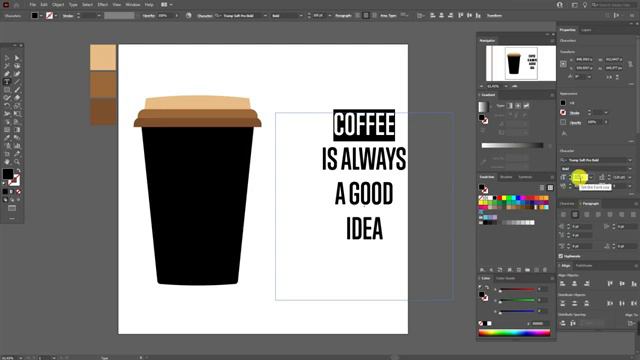Viewport: 640px width, 360px height.
Task: Select linear gradient type button
Action: click(510, 106)
